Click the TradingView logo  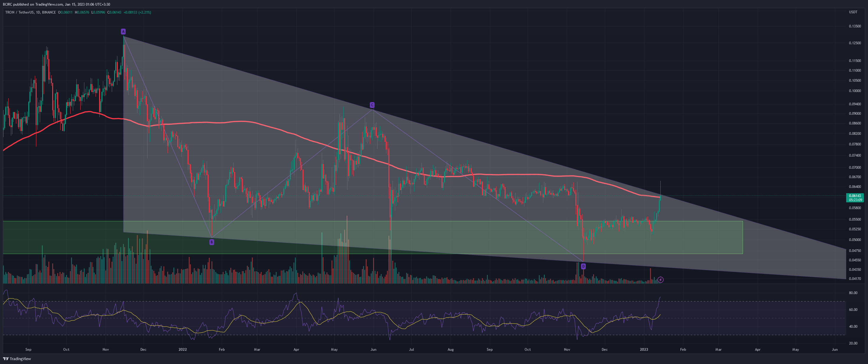17,359
